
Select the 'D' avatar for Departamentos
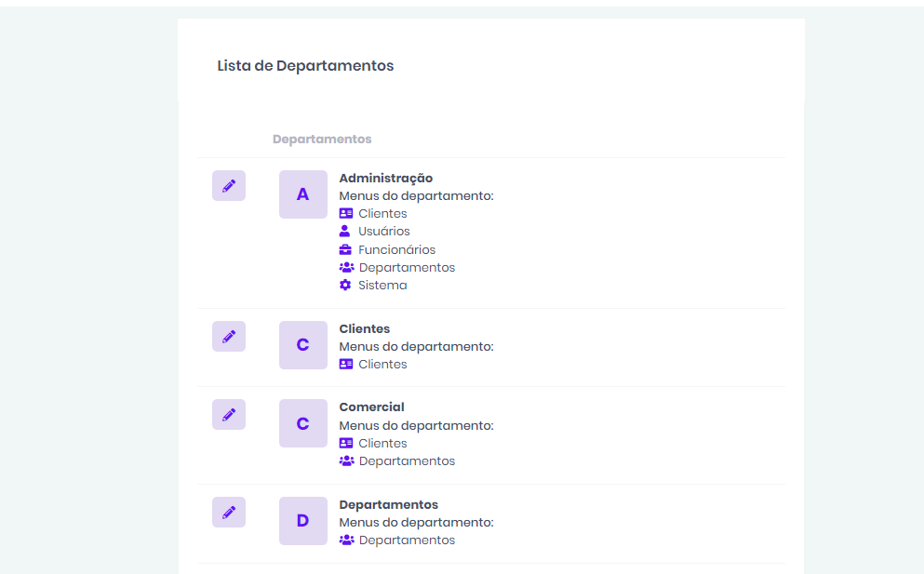[x=302, y=521]
